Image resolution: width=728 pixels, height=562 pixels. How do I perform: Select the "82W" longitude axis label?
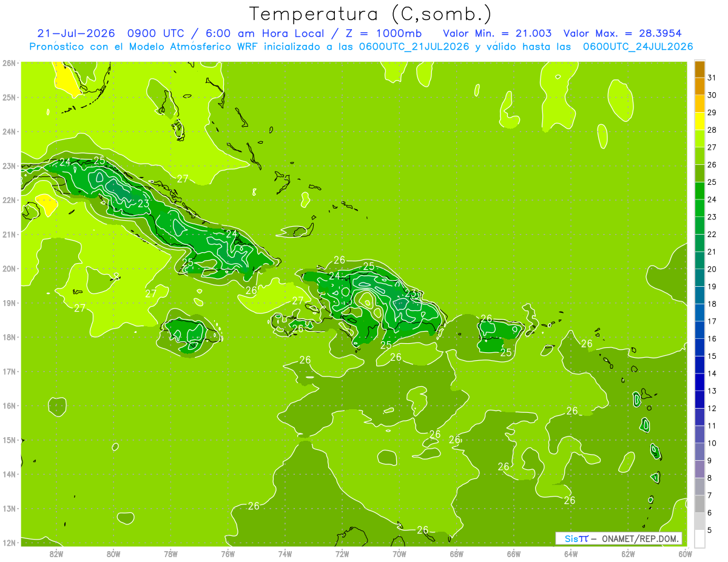pos(56,554)
